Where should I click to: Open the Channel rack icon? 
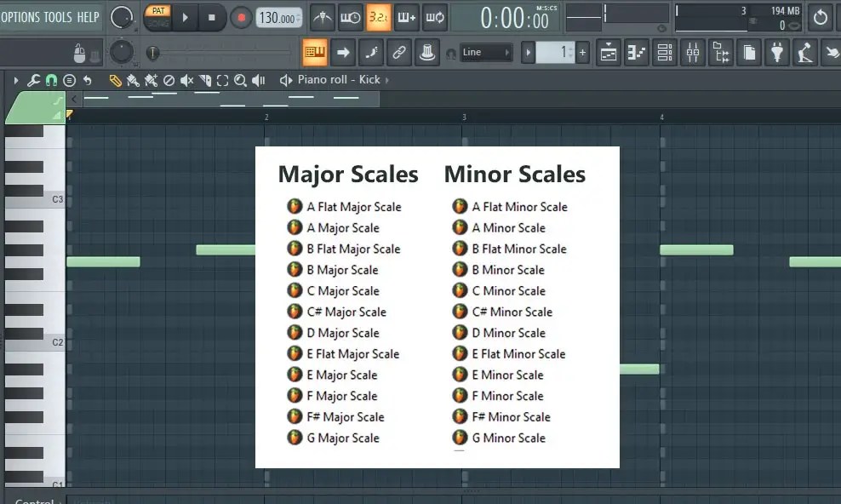pos(665,53)
